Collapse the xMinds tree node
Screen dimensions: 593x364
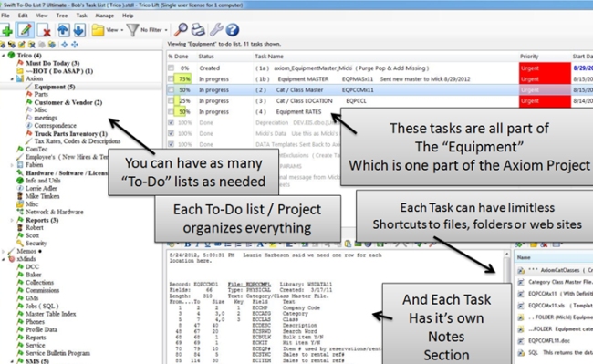(4, 259)
